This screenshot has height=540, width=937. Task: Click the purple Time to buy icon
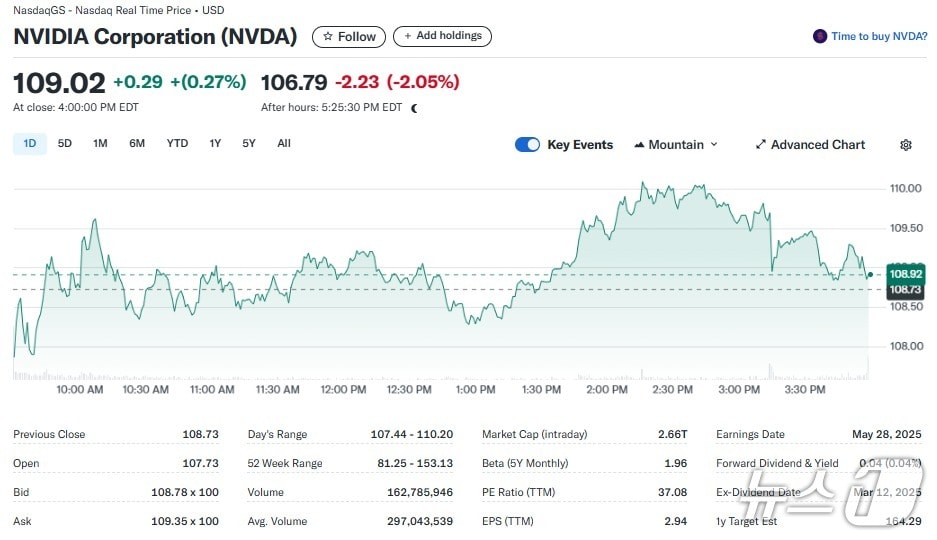click(x=820, y=36)
